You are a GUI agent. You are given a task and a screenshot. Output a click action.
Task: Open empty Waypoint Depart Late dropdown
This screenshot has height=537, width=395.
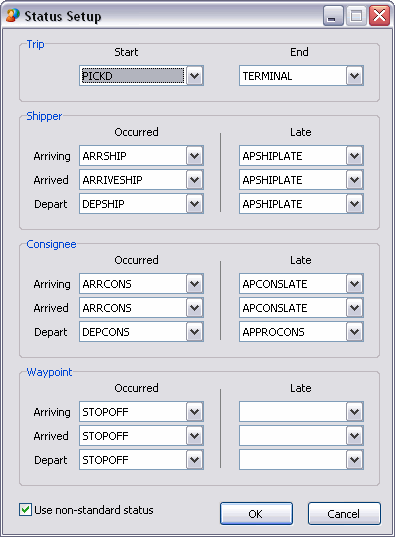(355, 460)
